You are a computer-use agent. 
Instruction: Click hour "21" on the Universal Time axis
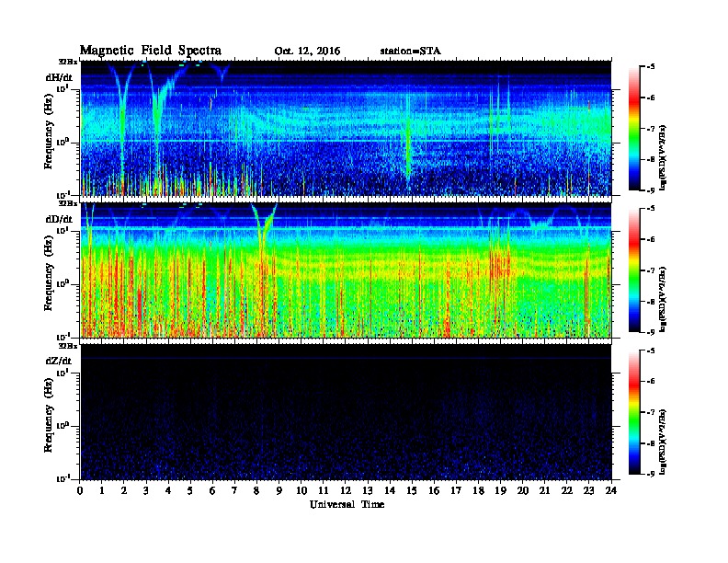click(544, 490)
